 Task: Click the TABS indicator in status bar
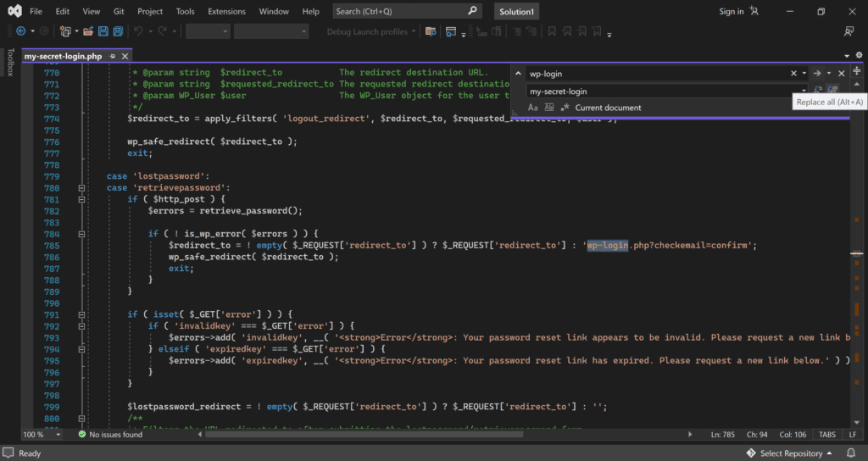pyautogui.click(x=827, y=435)
